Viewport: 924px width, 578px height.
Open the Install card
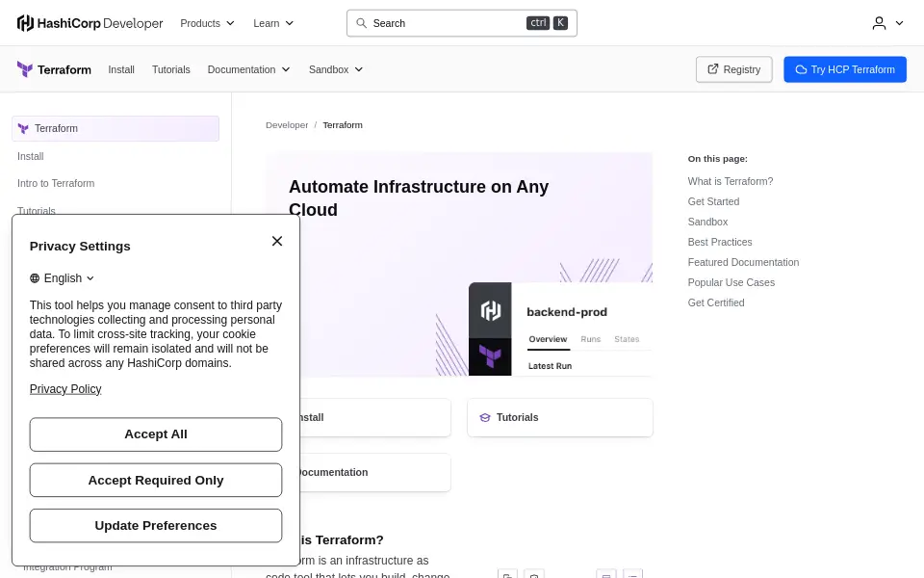(x=374, y=417)
